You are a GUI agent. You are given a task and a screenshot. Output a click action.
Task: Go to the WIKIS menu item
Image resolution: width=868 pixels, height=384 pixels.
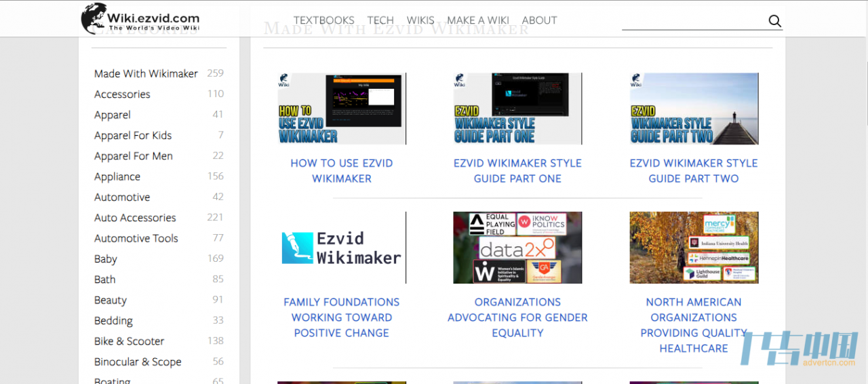420,20
